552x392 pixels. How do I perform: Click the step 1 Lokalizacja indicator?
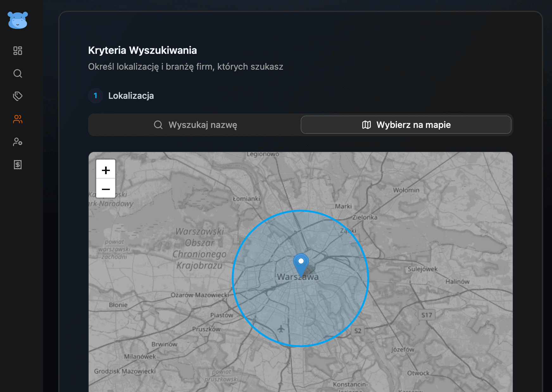[x=95, y=96]
